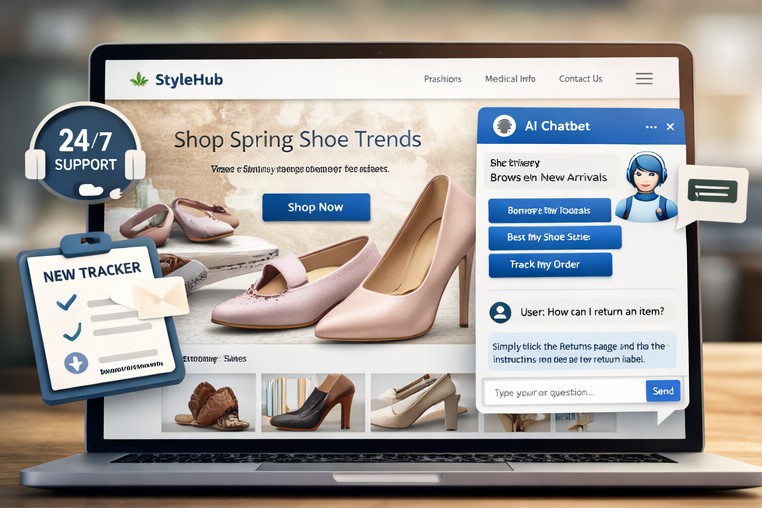Viewport: 762px width, 508px height.
Task: Toggle the second checkmark on New Tracker
Action: pos(71,331)
